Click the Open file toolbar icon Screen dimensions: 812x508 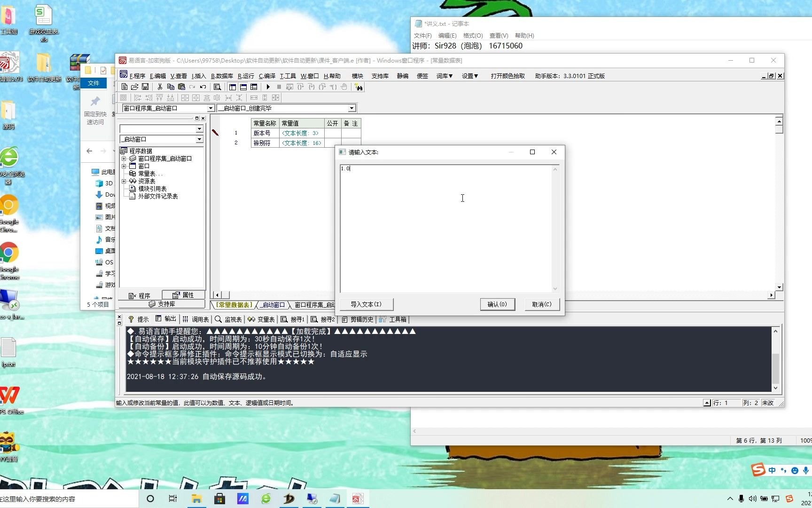[x=135, y=87]
